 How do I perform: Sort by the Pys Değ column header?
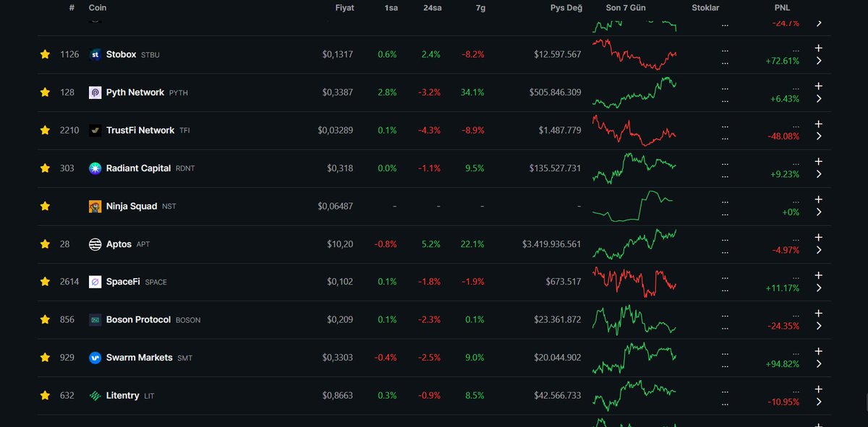pyautogui.click(x=566, y=8)
